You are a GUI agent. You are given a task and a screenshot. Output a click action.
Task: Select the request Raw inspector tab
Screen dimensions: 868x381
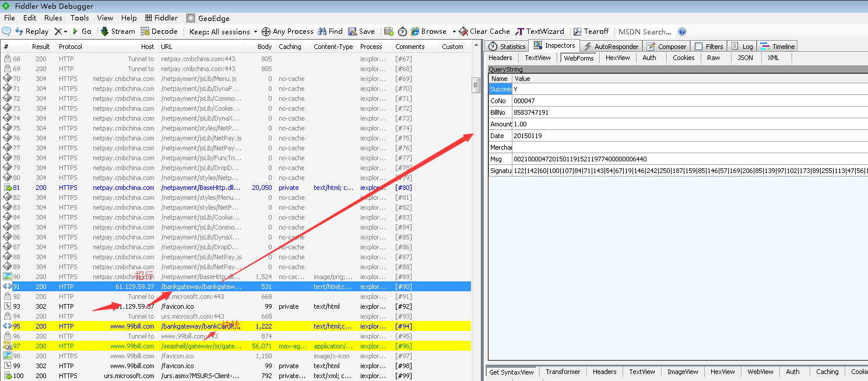pos(714,58)
